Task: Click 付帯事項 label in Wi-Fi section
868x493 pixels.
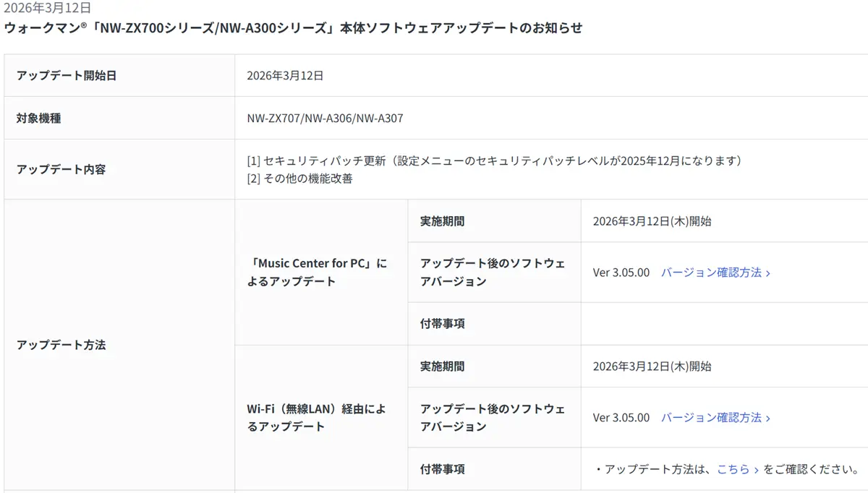Action: pos(443,469)
